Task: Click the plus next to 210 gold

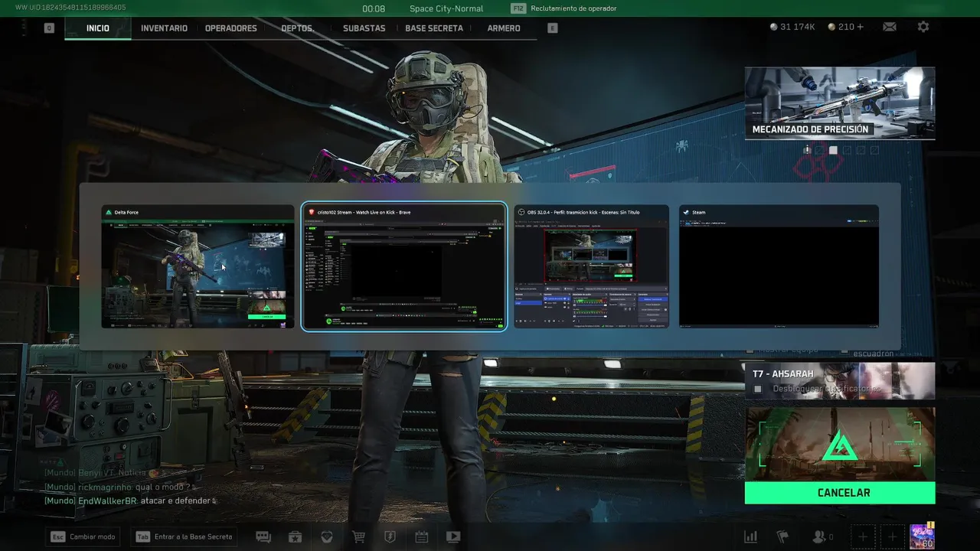Action: [861, 27]
